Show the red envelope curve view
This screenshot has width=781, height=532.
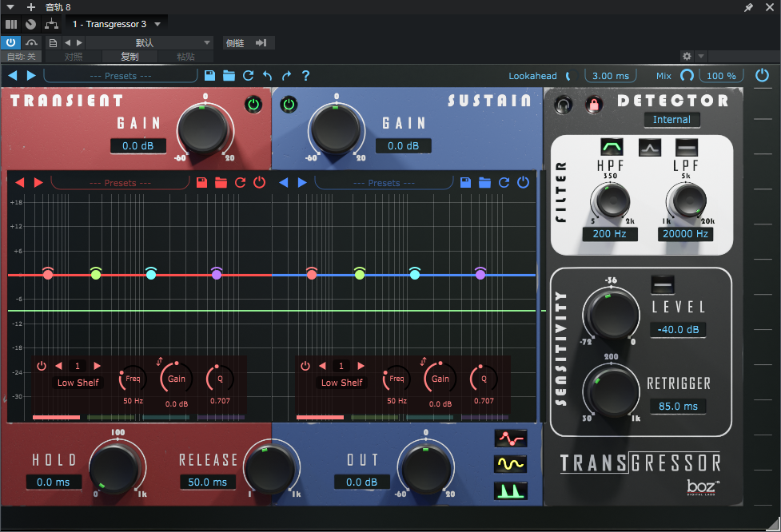(x=511, y=439)
